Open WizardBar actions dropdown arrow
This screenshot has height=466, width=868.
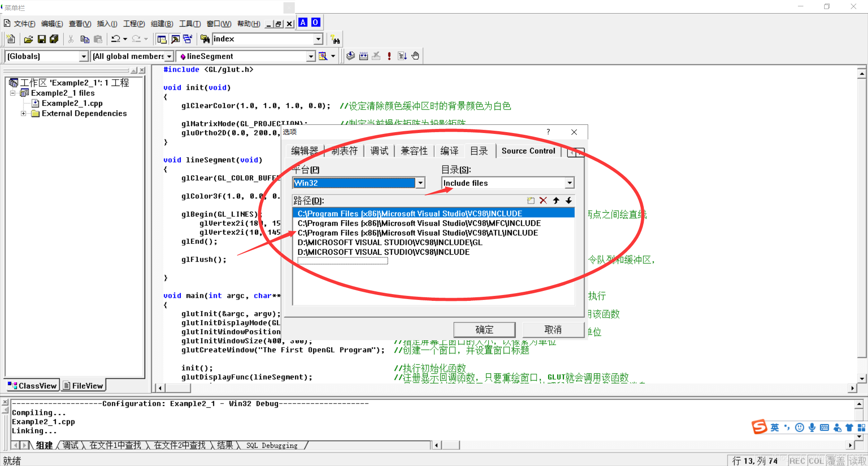pos(333,56)
